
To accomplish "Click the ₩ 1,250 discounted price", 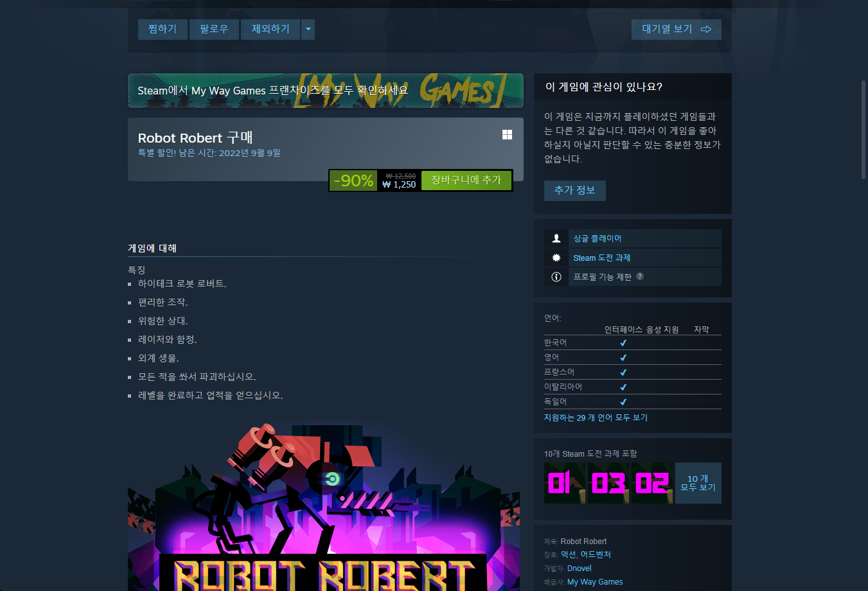I will pos(399,184).
